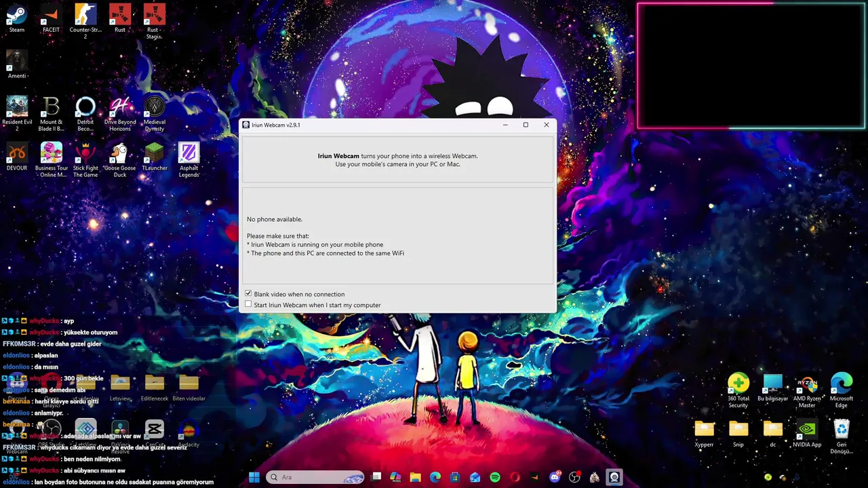Select the Steam desktop shortcut
Image resolution: width=868 pixels, height=488 pixels.
(17, 19)
